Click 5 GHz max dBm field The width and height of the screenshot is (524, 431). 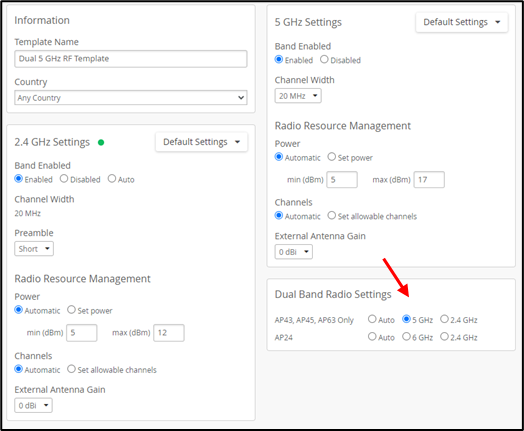(429, 180)
